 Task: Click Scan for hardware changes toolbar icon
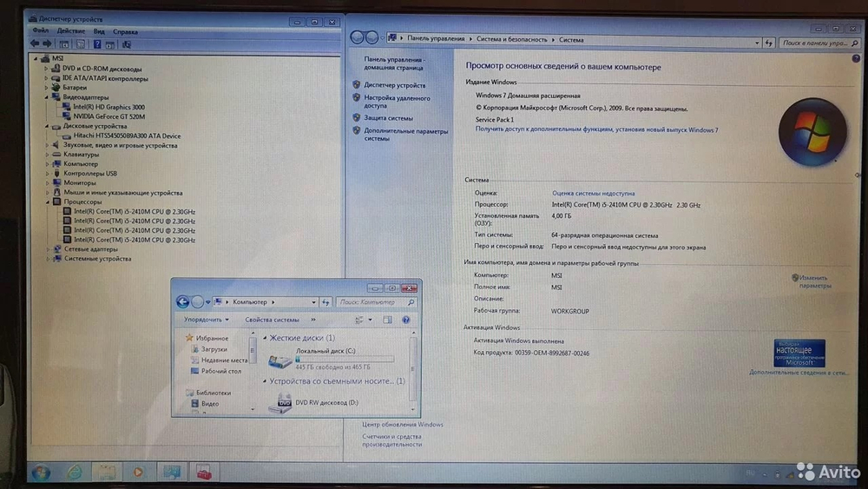(127, 44)
